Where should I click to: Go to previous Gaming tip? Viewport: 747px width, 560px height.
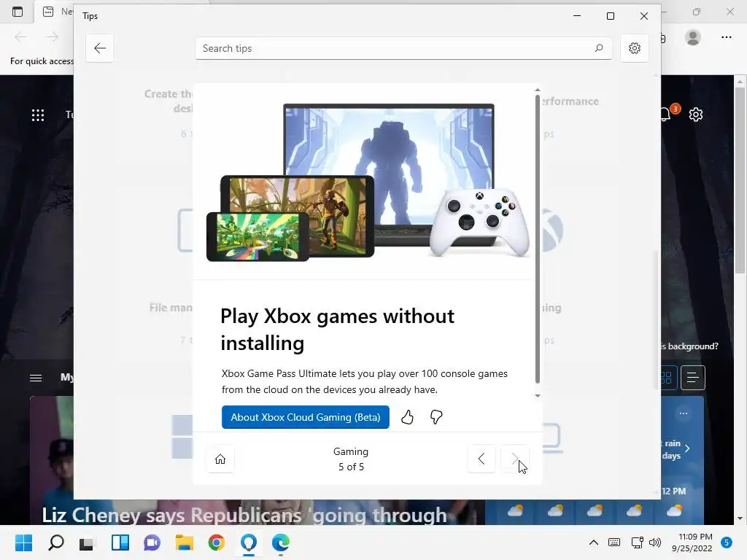click(481, 459)
